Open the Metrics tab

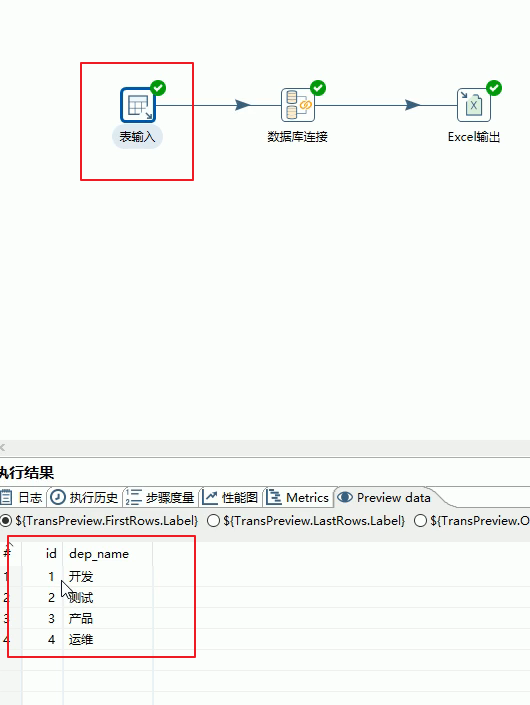point(298,497)
